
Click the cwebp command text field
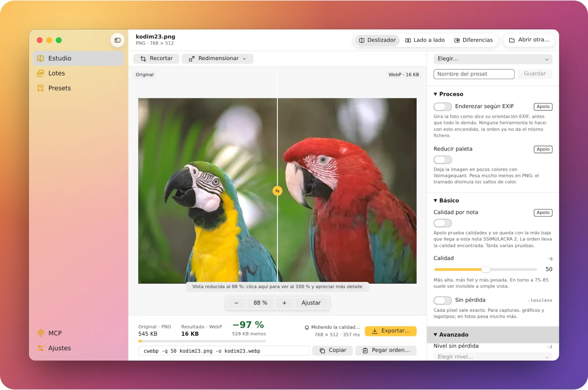(224, 351)
